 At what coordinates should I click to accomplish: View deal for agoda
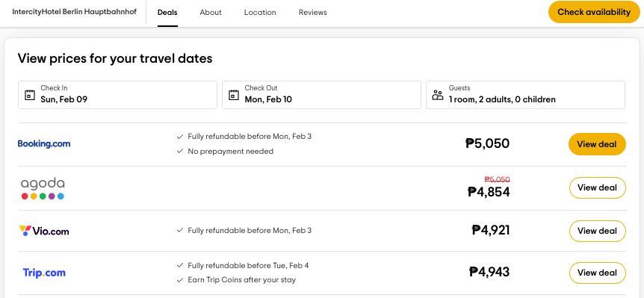click(x=597, y=187)
